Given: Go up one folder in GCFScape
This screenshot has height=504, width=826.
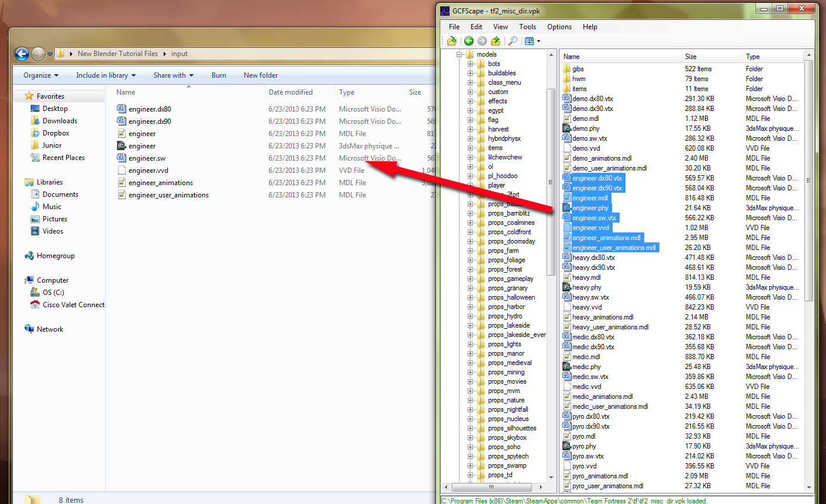Looking at the screenshot, I should 496,41.
